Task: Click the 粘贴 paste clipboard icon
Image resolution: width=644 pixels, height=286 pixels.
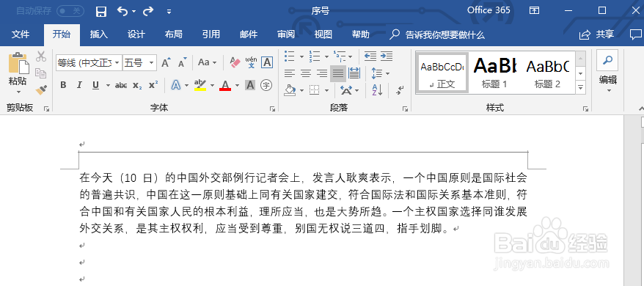Action: (x=19, y=63)
